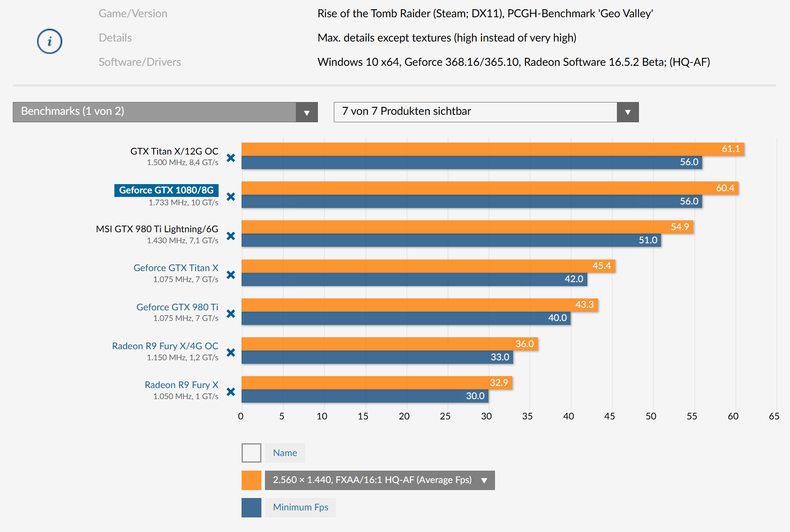Remove GTX Titan X/12G OC with its X icon
790x532 pixels.
[231, 158]
